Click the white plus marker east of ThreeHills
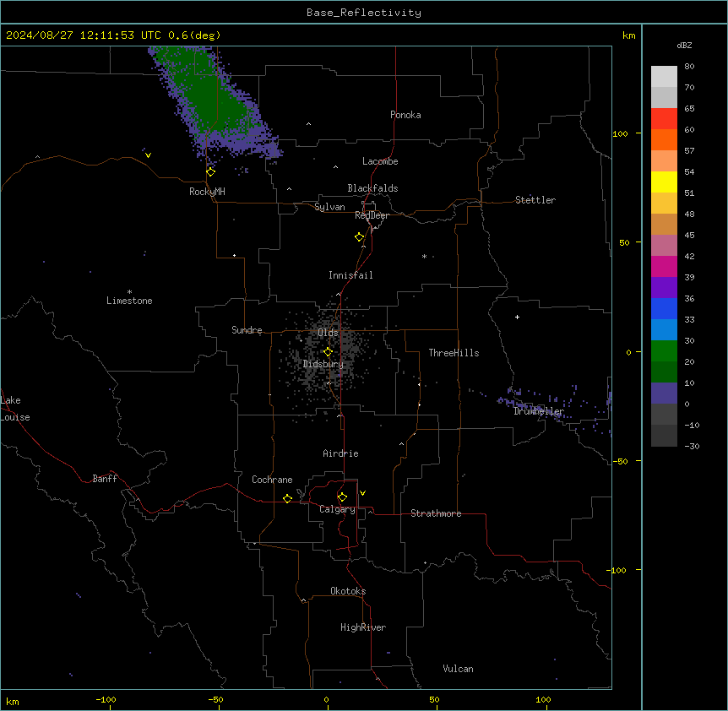This screenshot has height=711, width=728. click(x=517, y=317)
